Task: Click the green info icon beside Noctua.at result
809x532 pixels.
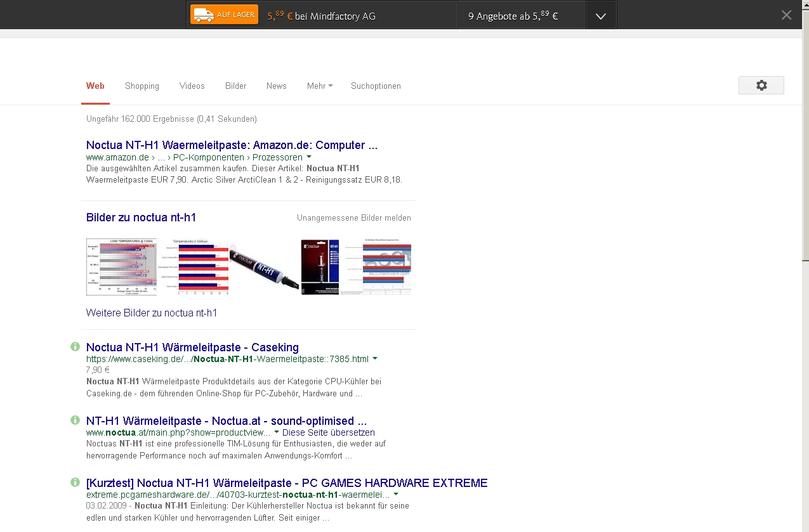Action: [x=75, y=420]
